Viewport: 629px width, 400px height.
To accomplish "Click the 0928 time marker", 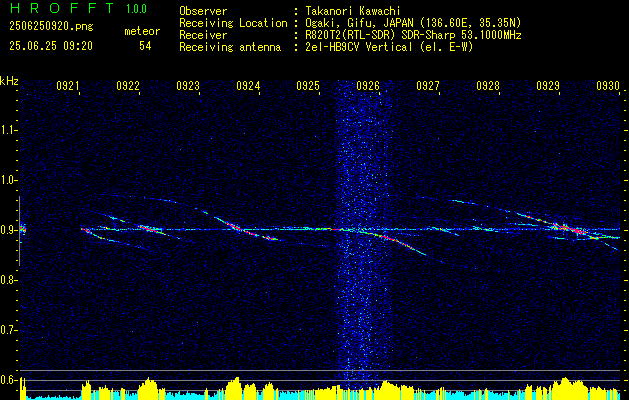I will click(488, 86).
